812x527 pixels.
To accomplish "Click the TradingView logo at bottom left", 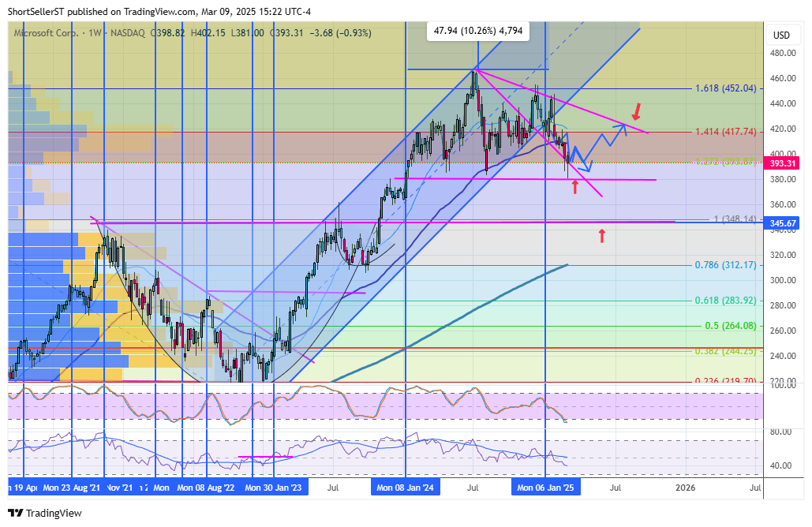I will coord(45,513).
